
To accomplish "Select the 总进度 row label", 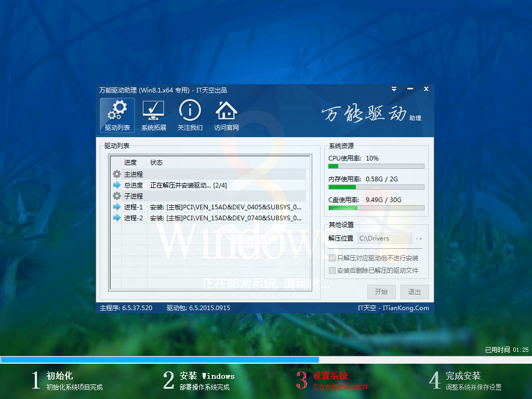I will click(x=134, y=185).
